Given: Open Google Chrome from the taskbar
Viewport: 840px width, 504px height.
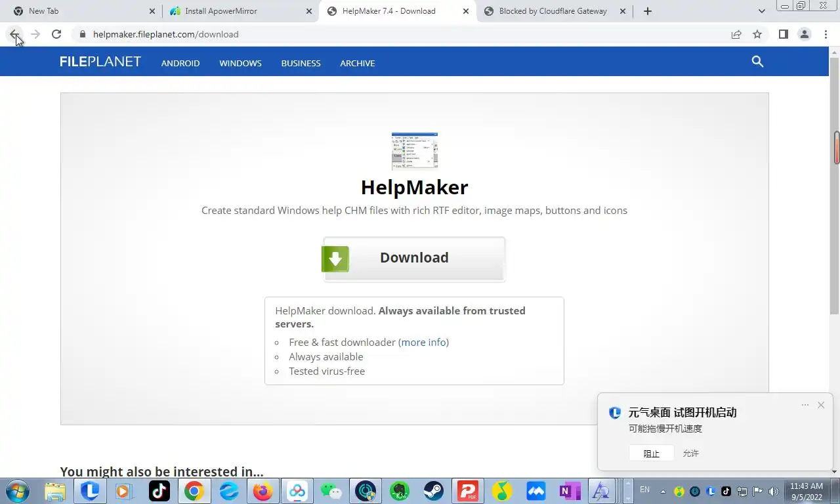Looking at the screenshot, I should (194, 491).
